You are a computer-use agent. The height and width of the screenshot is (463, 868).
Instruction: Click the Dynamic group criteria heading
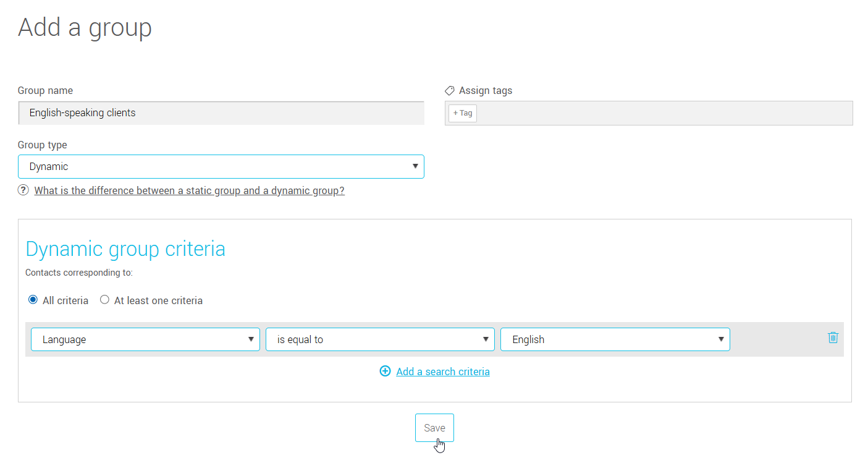point(125,249)
